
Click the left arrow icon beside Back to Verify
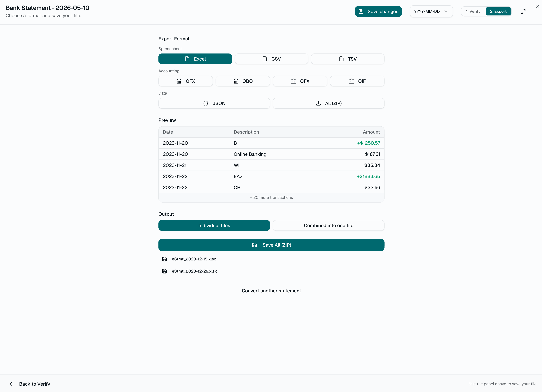click(12, 384)
